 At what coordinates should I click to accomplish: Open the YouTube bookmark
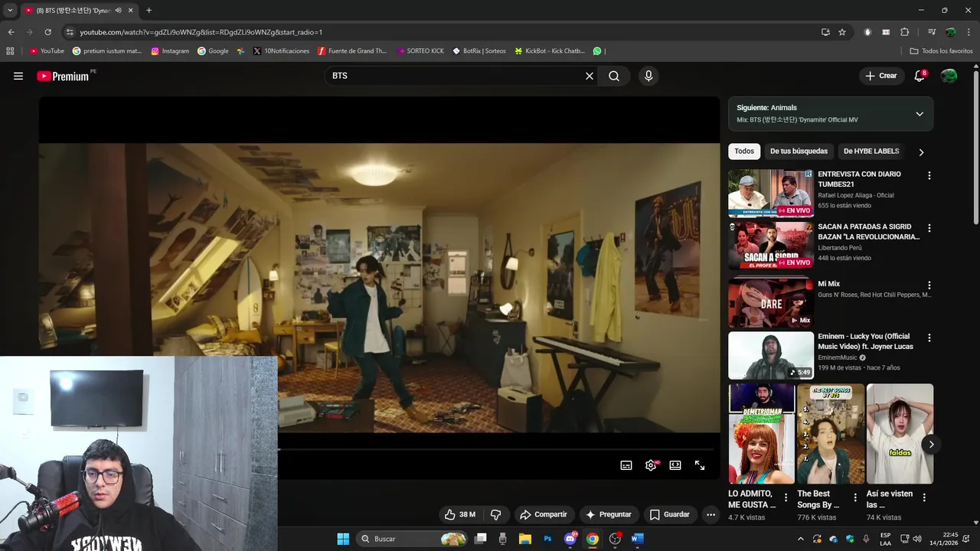[x=47, y=51]
